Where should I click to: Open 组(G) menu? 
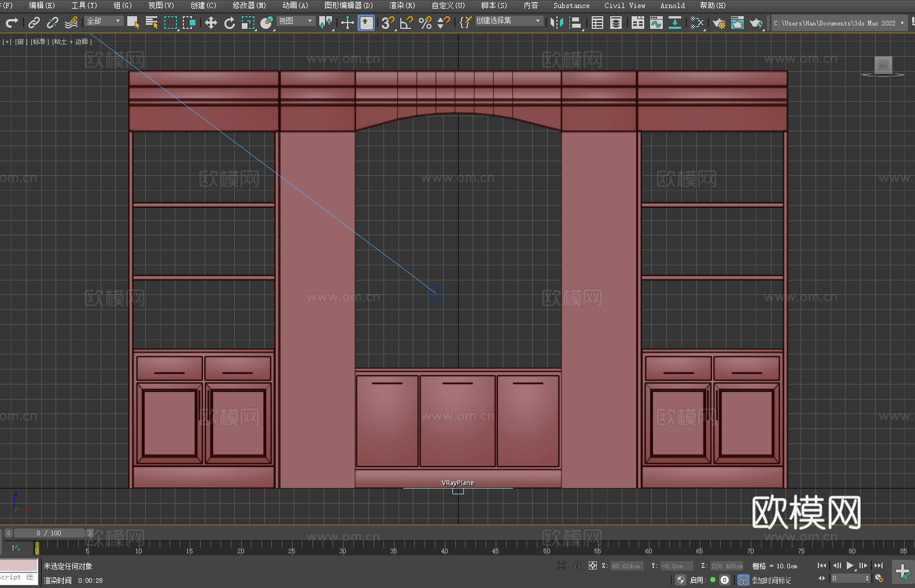[x=123, y=5]
